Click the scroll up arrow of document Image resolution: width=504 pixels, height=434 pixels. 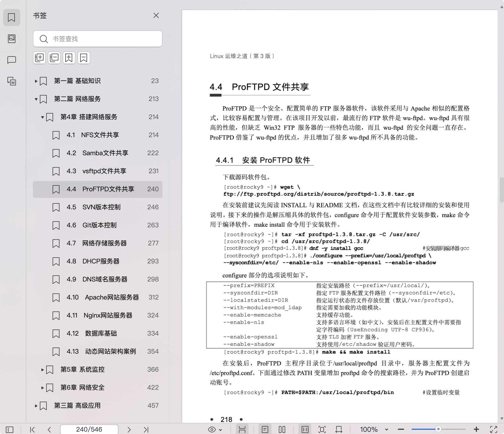(502, 7)
